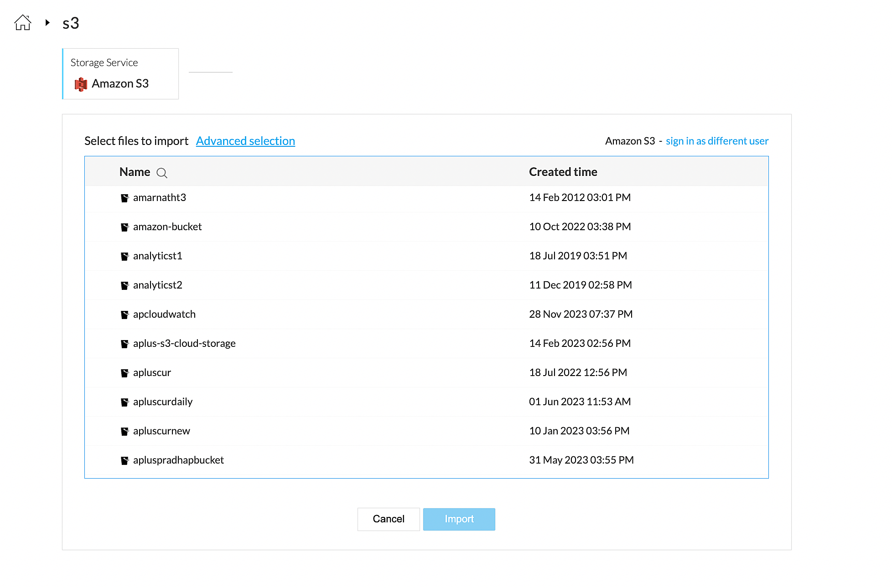Viewport: 892px width, 588px height.
Task: Click bucket icon for amarnatht3
Action: (x=124, y=198)
